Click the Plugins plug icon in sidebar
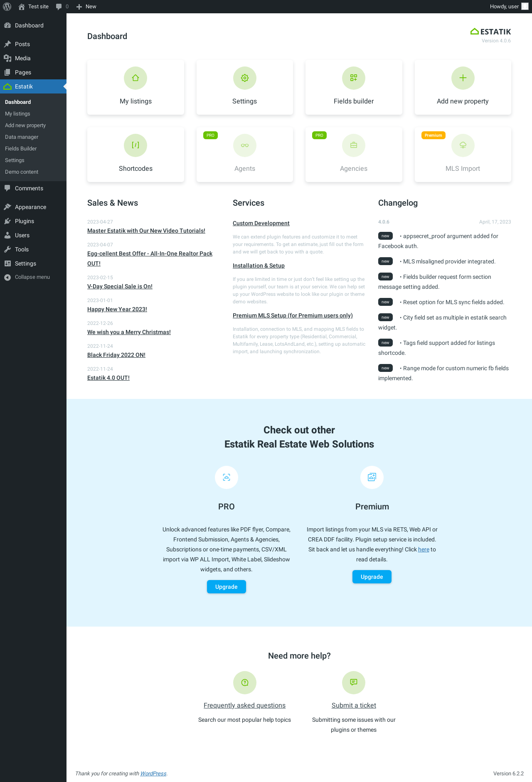 click(7, 221)
